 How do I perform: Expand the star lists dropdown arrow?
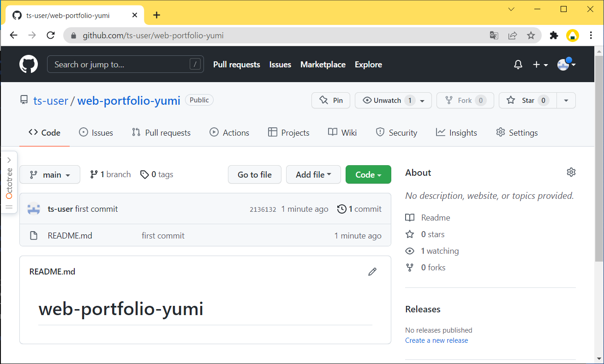click(x=567, y=101)
